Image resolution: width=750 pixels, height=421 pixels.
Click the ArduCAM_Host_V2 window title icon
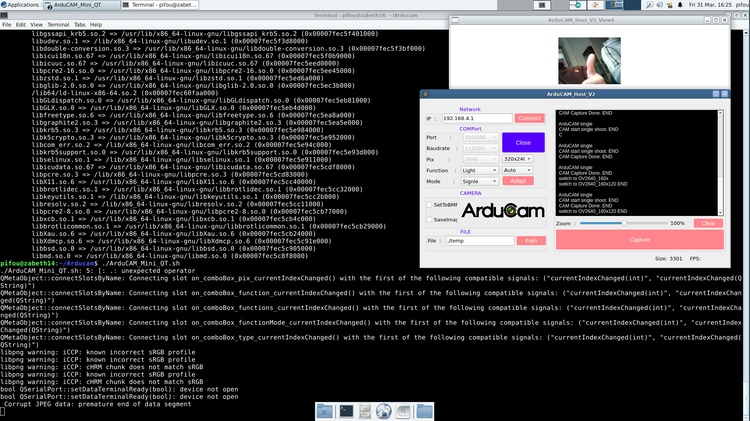[x=425, y=94]
